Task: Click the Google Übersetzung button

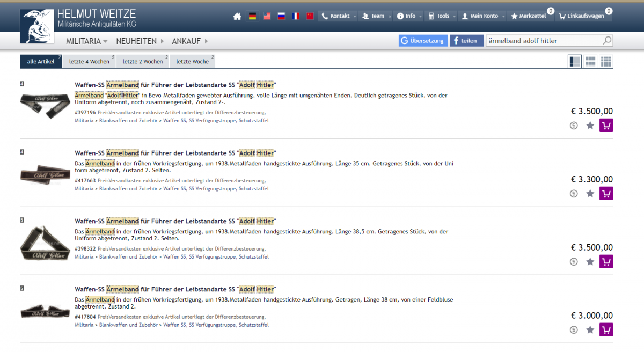Action: point(423,41)
